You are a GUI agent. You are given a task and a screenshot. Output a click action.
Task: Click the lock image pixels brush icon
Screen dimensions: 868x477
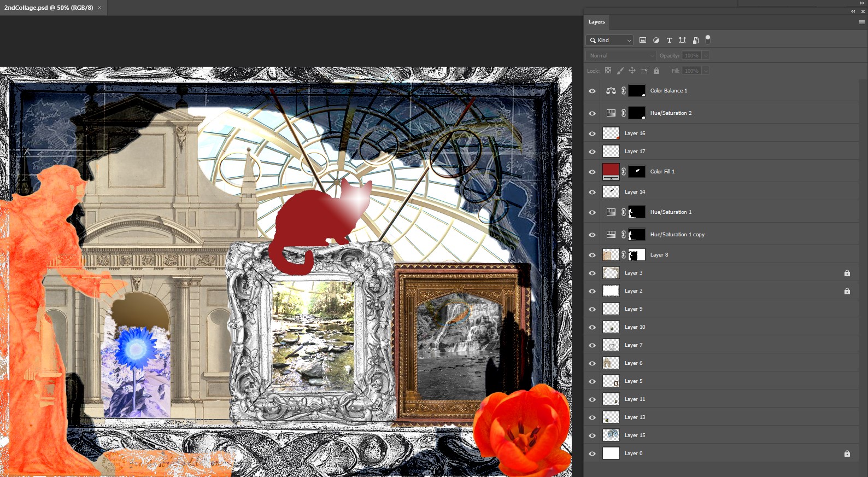coord(620,71)
